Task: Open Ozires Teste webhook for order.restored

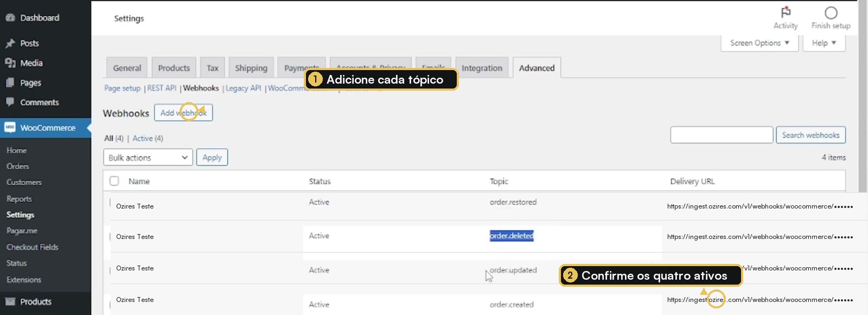Action: (x=135, y=206)
